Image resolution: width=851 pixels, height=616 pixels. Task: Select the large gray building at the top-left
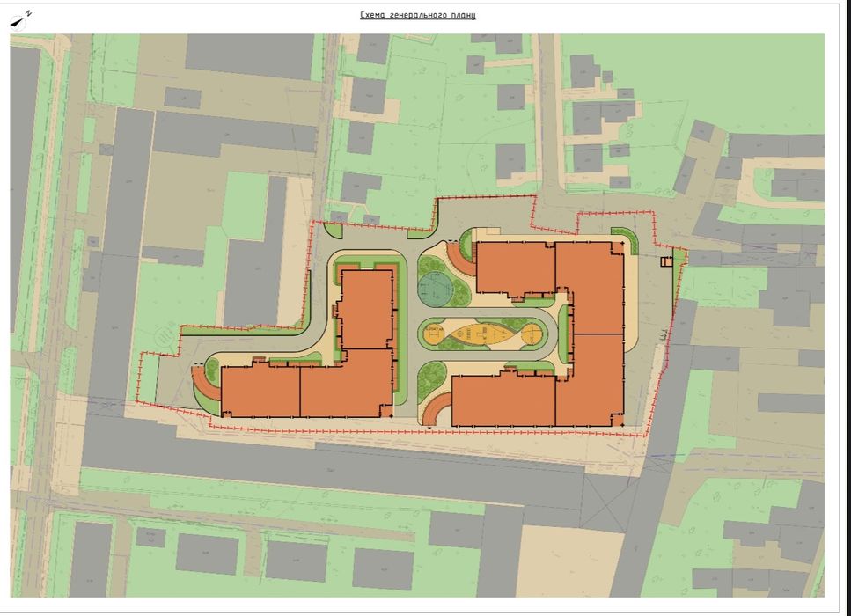point(250,56)
